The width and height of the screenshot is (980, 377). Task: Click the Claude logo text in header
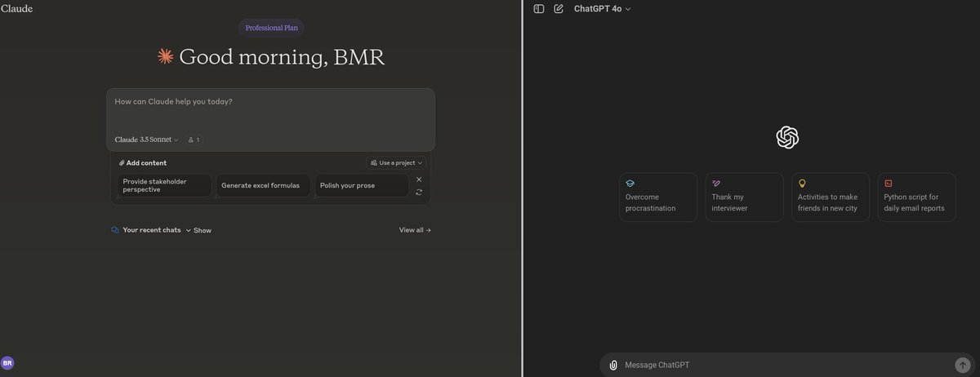(16, 8)
